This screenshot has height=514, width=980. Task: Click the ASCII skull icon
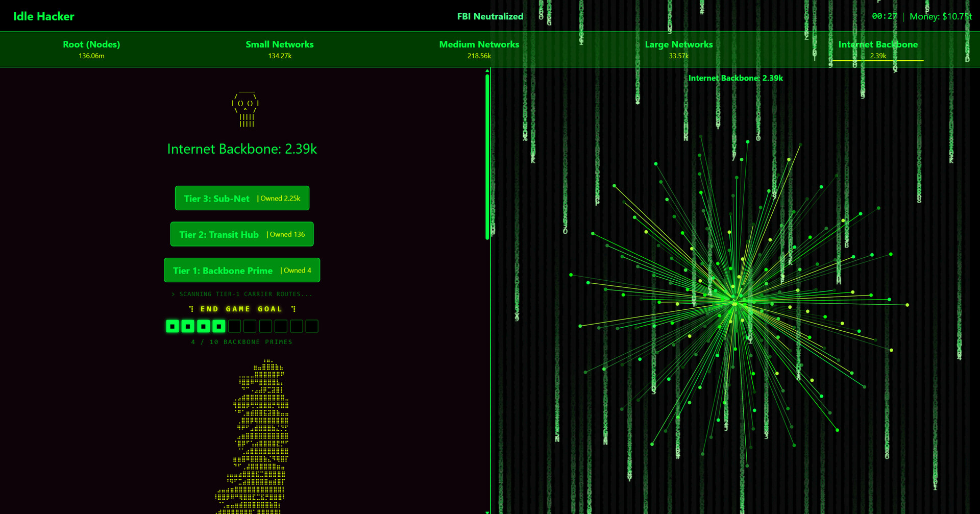click(x=246, y=110)
